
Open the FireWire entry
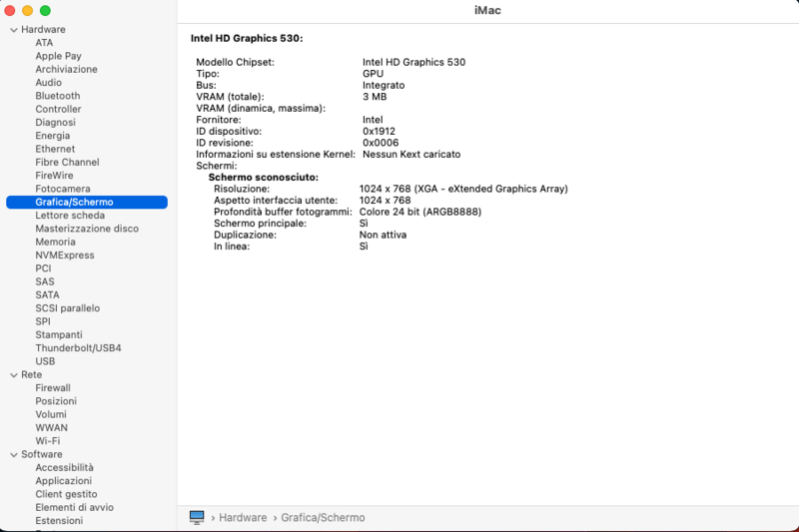(55, 175)
